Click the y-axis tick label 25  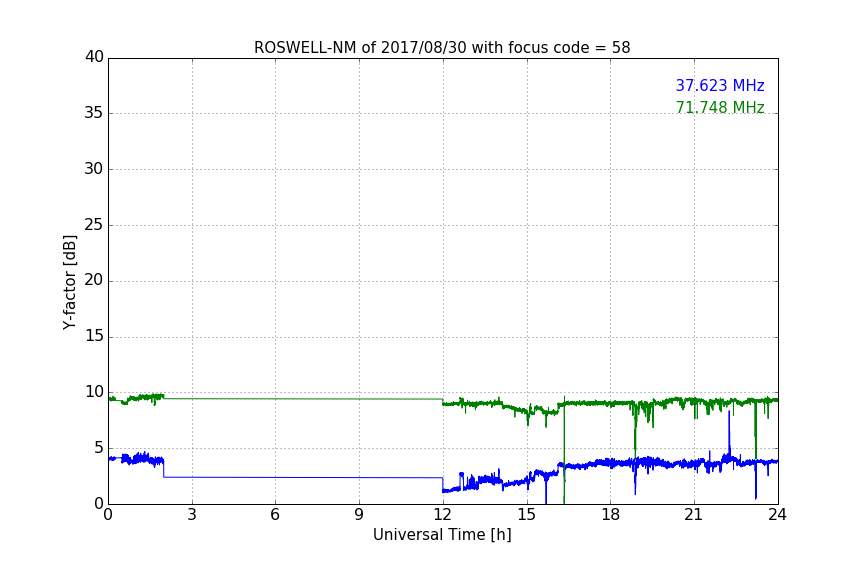point(94,224)
